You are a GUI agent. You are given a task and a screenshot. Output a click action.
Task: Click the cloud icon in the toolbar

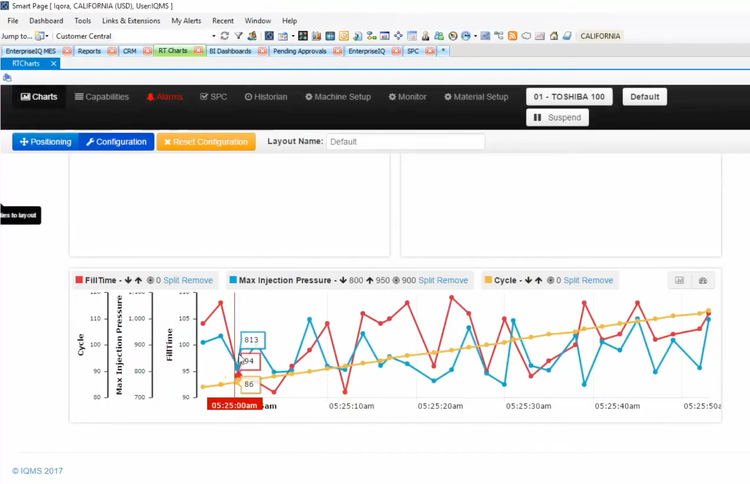pos(526,36)
